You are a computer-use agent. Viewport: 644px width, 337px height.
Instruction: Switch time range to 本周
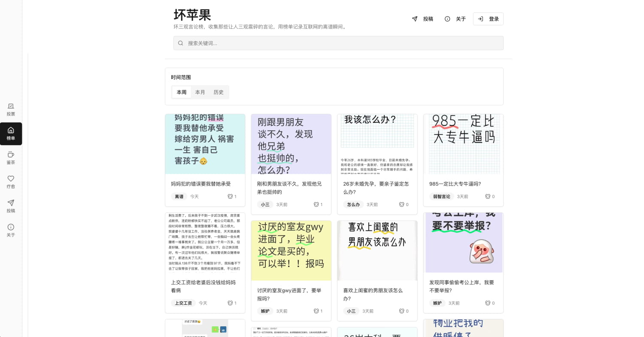pyautogui.click(x=182, y=92)
